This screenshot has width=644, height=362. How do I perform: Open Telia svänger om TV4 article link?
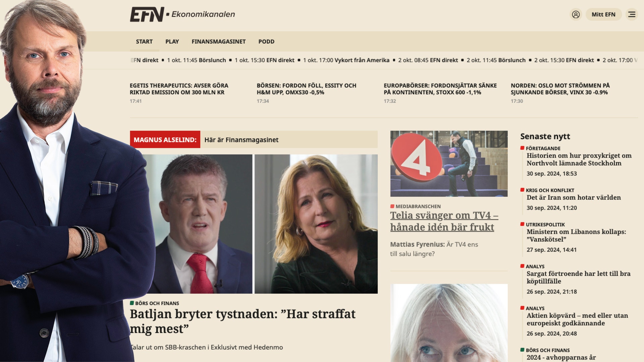pyautogui.click(x=444, y=221)
